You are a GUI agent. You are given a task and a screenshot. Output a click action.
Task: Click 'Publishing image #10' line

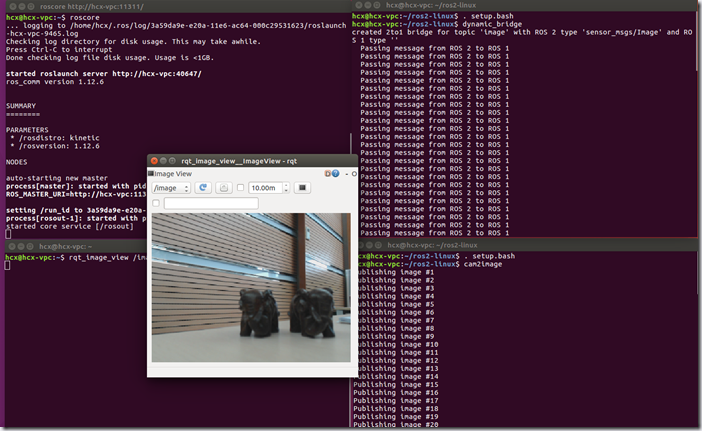pos(398,345)
